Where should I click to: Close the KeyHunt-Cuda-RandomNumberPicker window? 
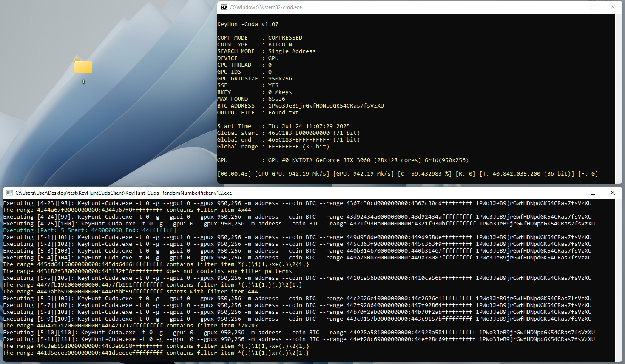tap(613, 193)
